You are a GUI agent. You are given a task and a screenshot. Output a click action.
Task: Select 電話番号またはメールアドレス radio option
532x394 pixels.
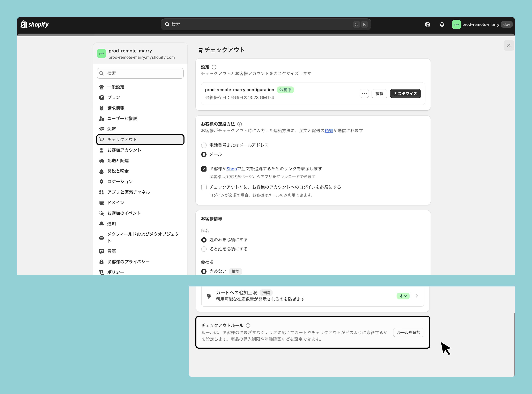tap(204, 145)
